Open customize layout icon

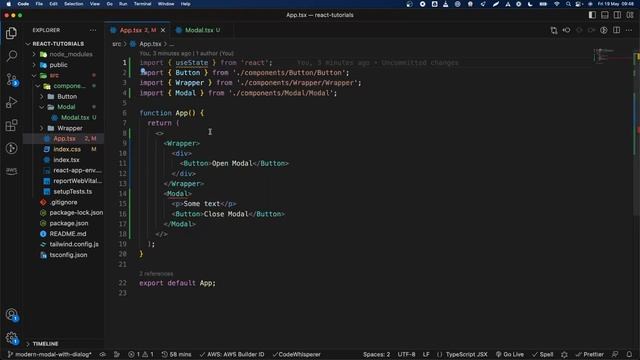pos(630,15)
